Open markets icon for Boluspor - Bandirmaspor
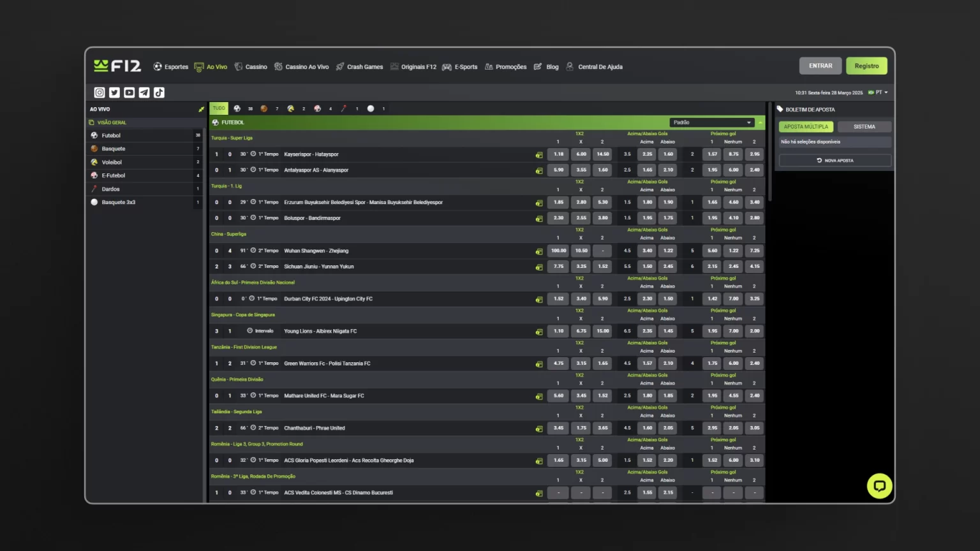 pyautogui.click(x=539, y=219)
